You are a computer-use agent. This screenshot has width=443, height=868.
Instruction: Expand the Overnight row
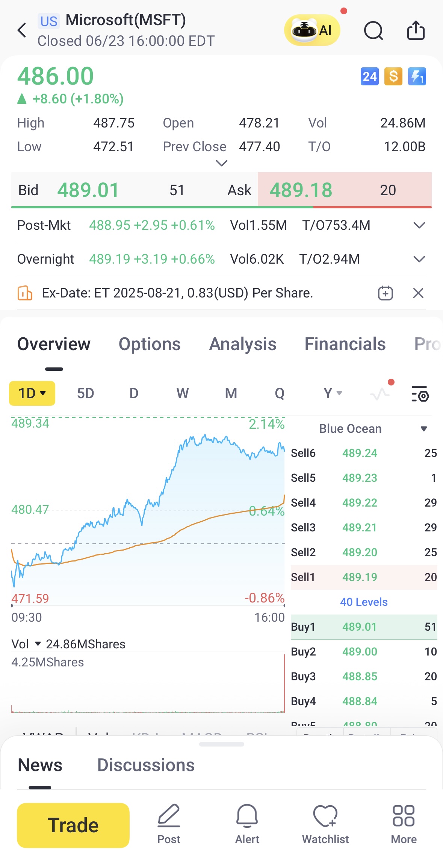pos(419,259)
